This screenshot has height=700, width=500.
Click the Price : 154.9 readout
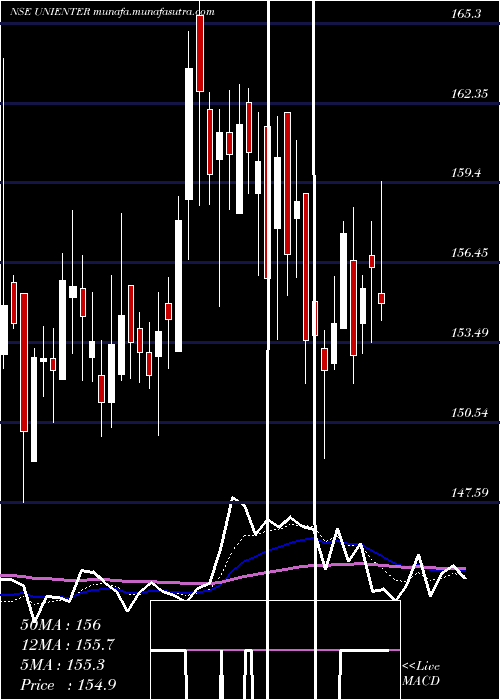tap(68, 685)
